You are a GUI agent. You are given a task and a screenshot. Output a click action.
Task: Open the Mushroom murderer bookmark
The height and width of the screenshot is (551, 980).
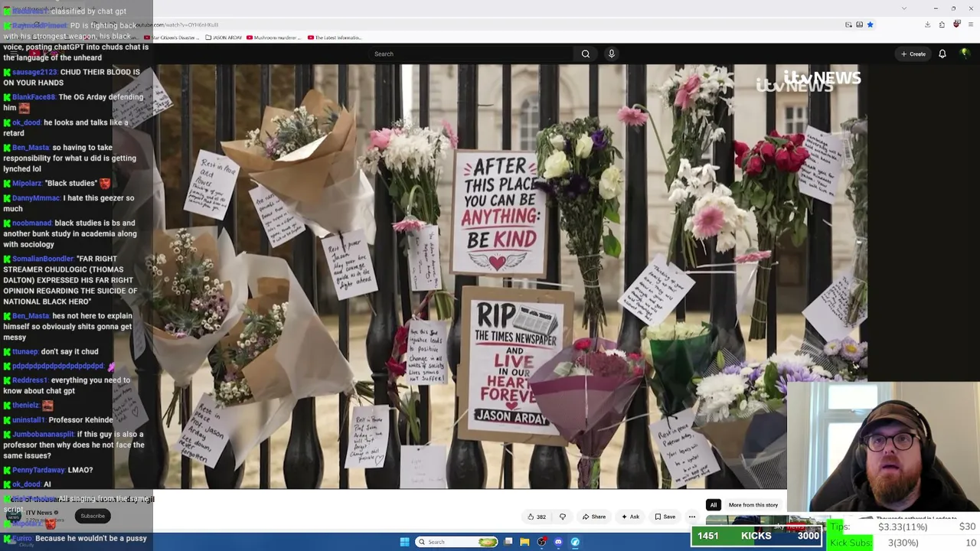pyautogui.click(x=273, y=37)
